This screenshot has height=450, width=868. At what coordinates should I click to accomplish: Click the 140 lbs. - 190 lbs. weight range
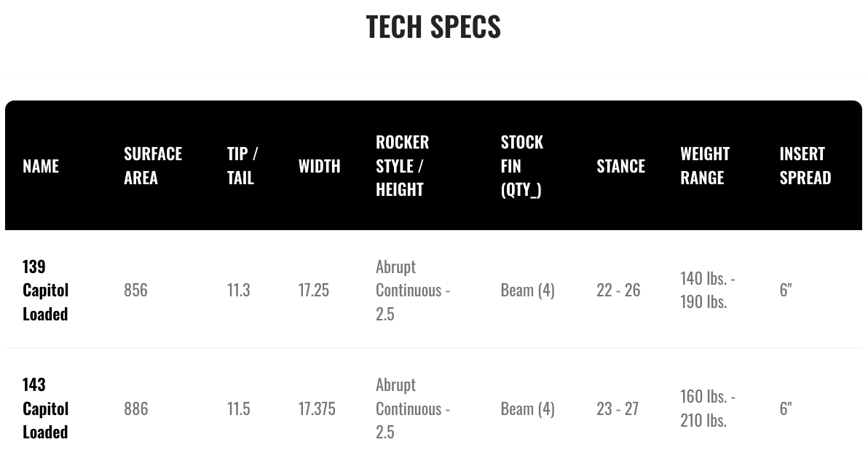(x=708, y=290)
